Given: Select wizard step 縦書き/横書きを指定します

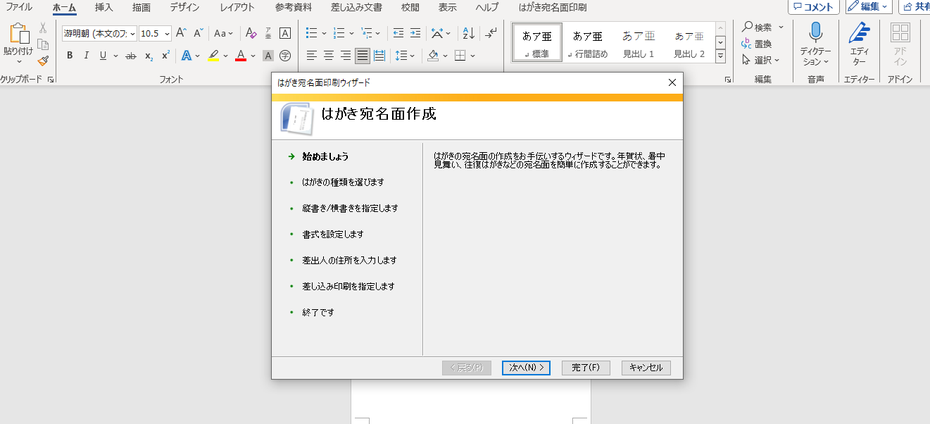Looking at the screenshot, I should (x=349, y=209).
